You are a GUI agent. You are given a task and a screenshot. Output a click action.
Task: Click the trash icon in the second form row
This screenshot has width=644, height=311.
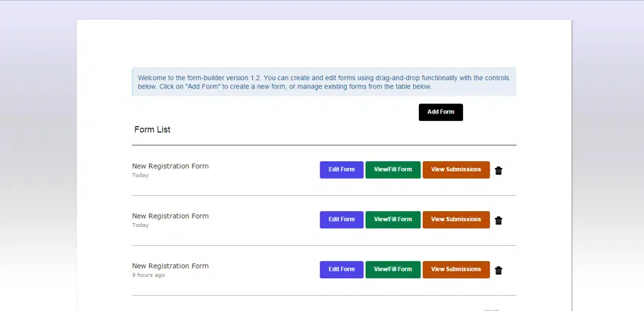click(499, 220)
